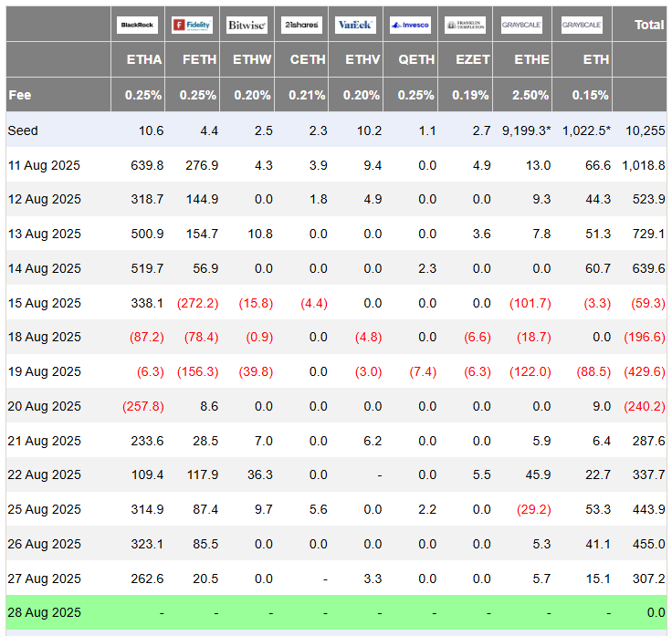
Task: Select the 15 Aug 2025 date label
Action: [44, 303]
